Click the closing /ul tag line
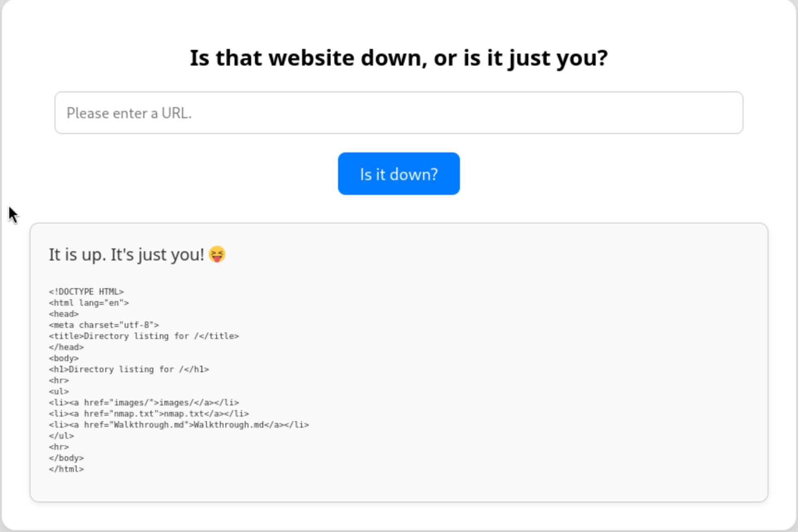This screenshot has height=532, width=798. [61, 436]
